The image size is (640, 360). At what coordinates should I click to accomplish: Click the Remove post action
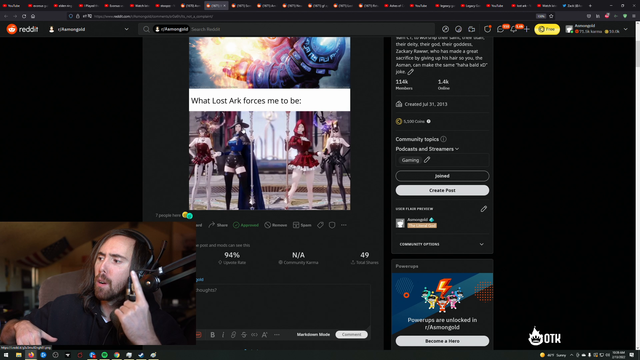click(276, 225)
